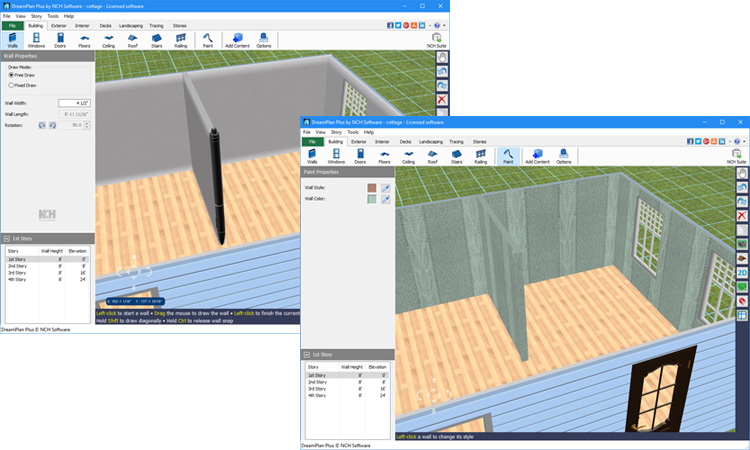Open Stairs tool in front window toolbar
The image size is (750, 450).
click(456, 156)
